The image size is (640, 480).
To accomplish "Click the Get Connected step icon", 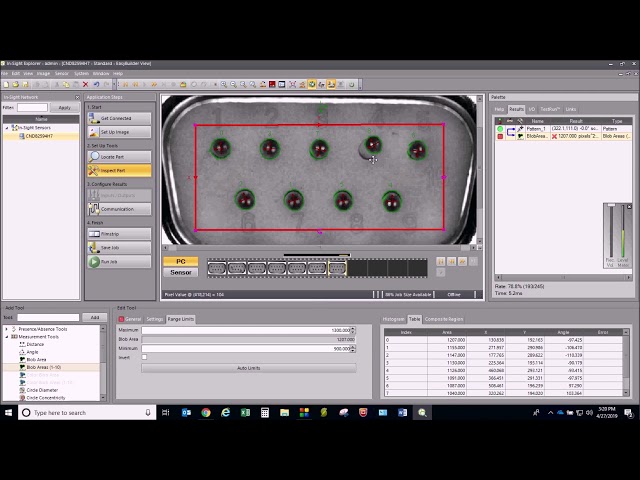I will 94,118.
